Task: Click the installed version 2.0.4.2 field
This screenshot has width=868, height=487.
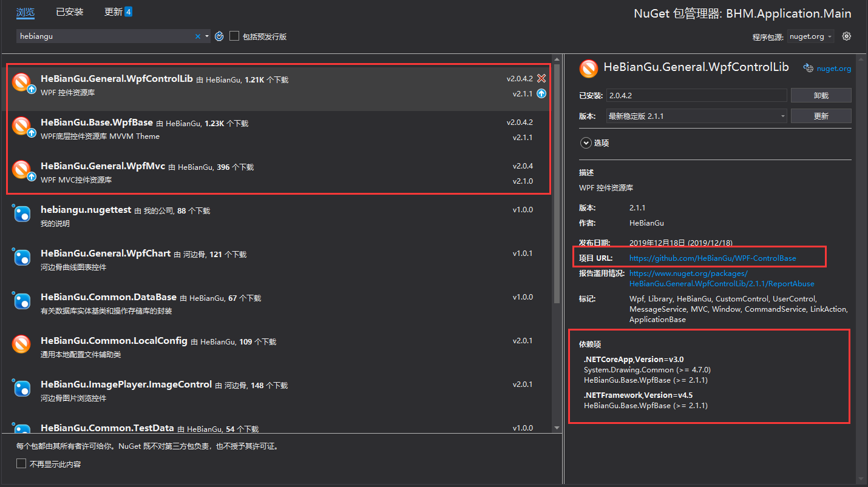Action: click(696, 95)
